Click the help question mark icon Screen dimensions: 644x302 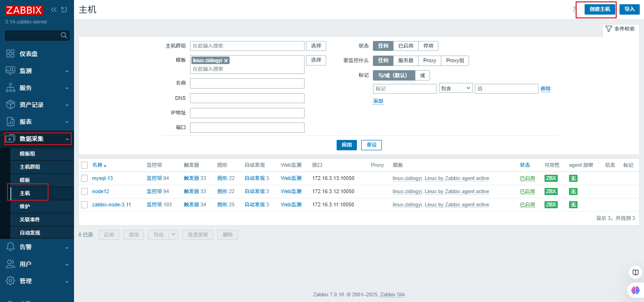coord(574,9)
